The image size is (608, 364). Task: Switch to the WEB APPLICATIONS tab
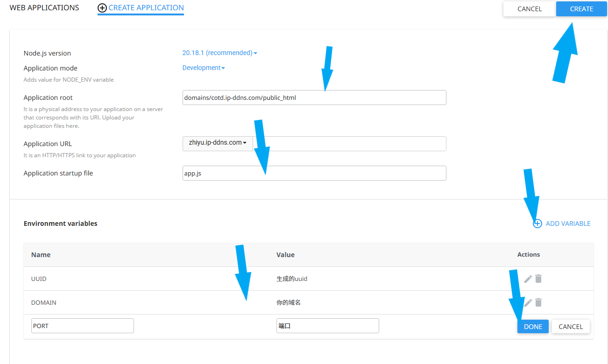[x=44, y=8]
